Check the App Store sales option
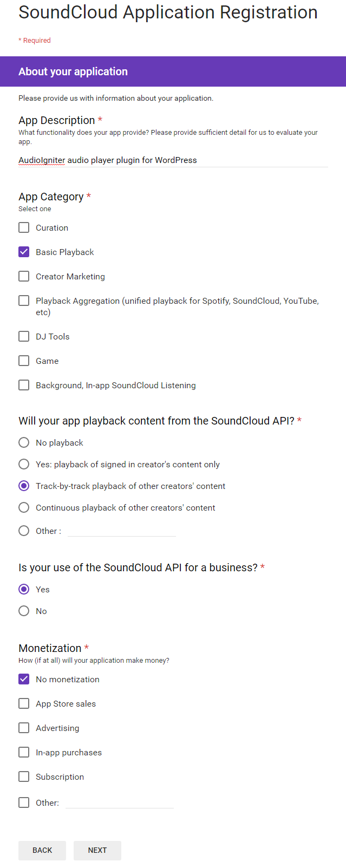Screen dimensions: 346x868 pyautogui.click(x=24, y=703)
